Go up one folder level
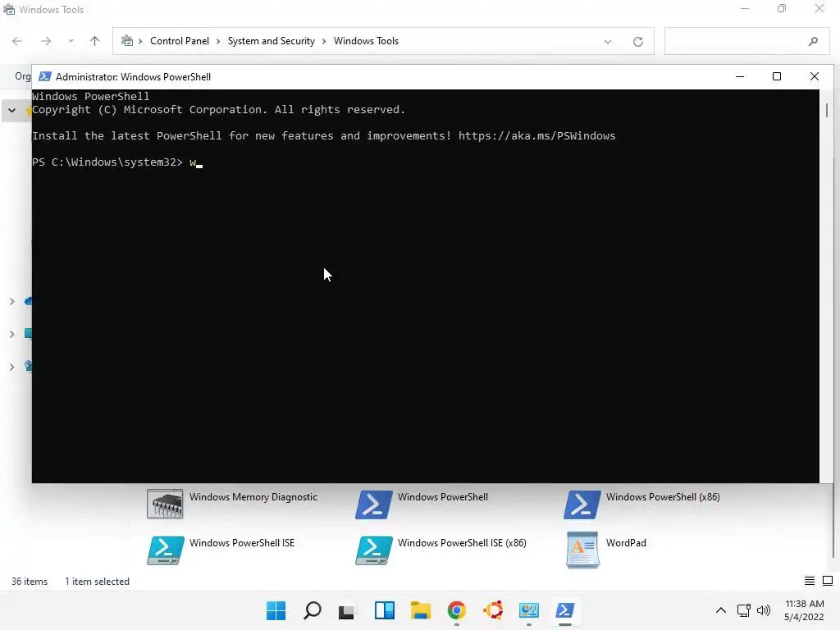Viewport: 840px width, 630px height. point(95,41)
